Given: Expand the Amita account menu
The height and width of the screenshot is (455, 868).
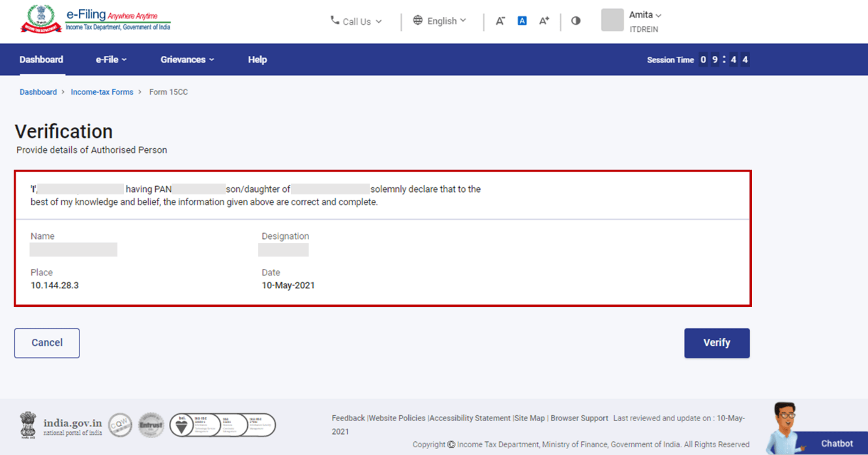Looking at the screenshot, I should (645, 15).
